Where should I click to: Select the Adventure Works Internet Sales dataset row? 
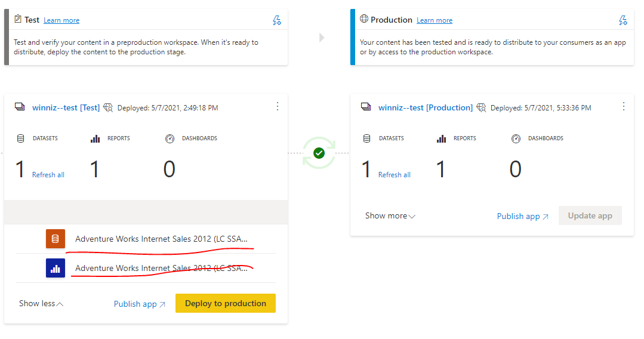[x=146, y=239]
